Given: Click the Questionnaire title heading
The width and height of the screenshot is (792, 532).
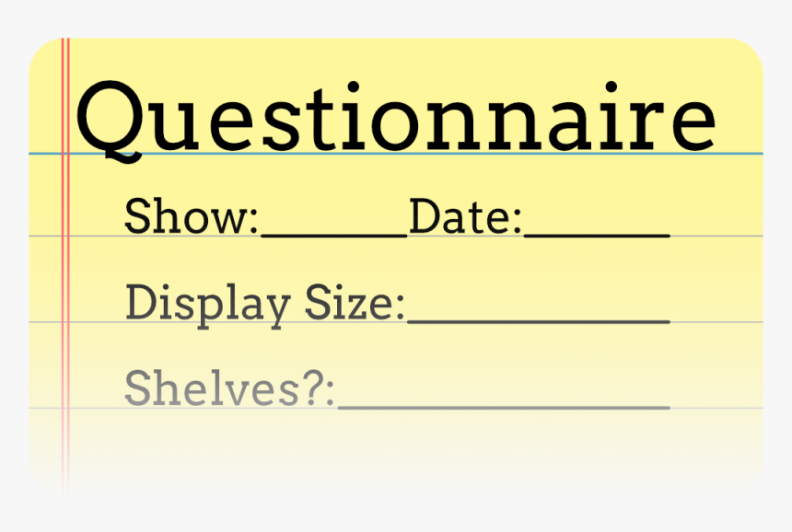Looking at the screenshot, I should point(396,118).
